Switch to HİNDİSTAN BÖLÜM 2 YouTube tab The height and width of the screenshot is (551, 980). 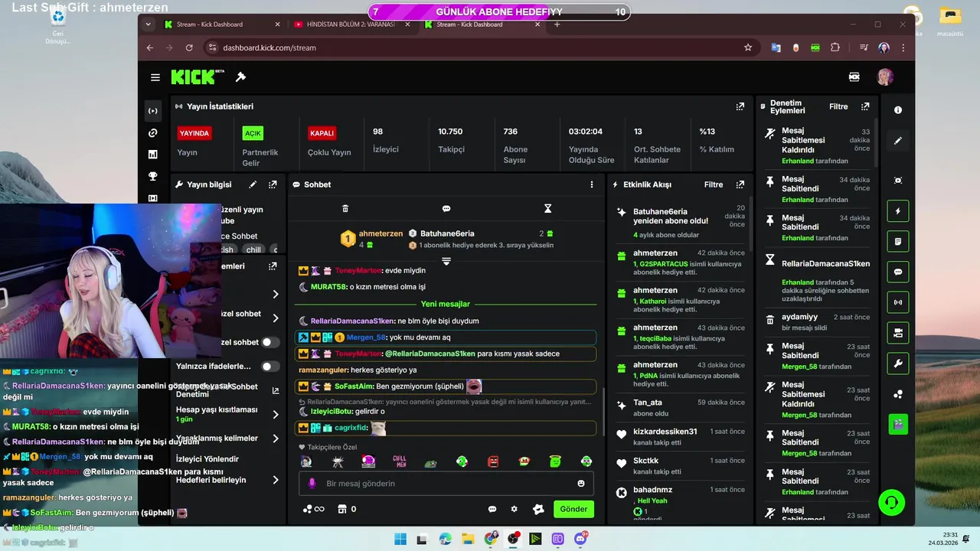click(x=351, y=24)
